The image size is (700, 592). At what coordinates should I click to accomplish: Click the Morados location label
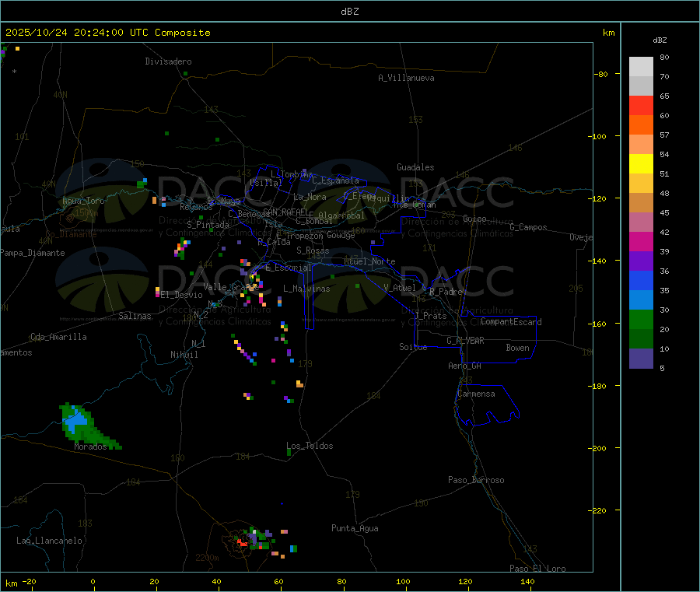tap(91, 447)
